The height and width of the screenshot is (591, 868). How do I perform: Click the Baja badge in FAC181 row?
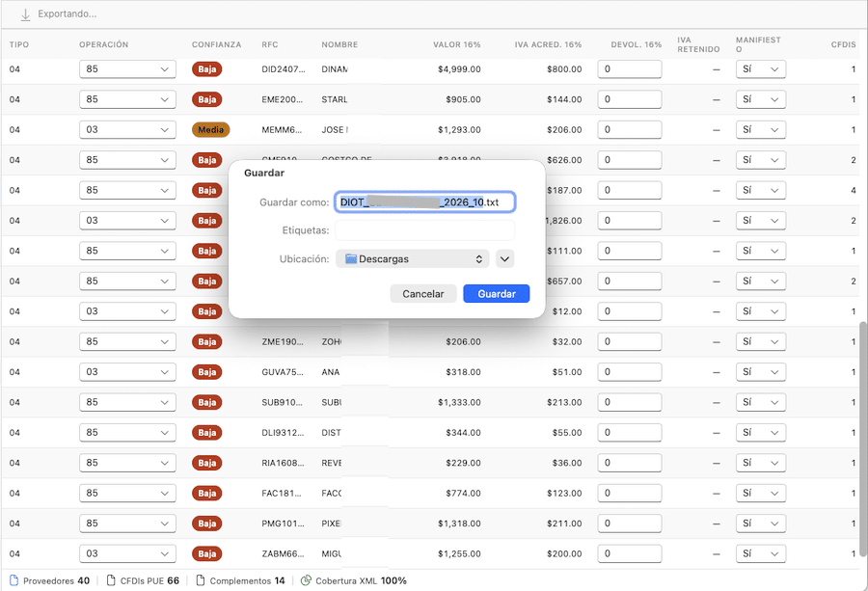[207, 493]
